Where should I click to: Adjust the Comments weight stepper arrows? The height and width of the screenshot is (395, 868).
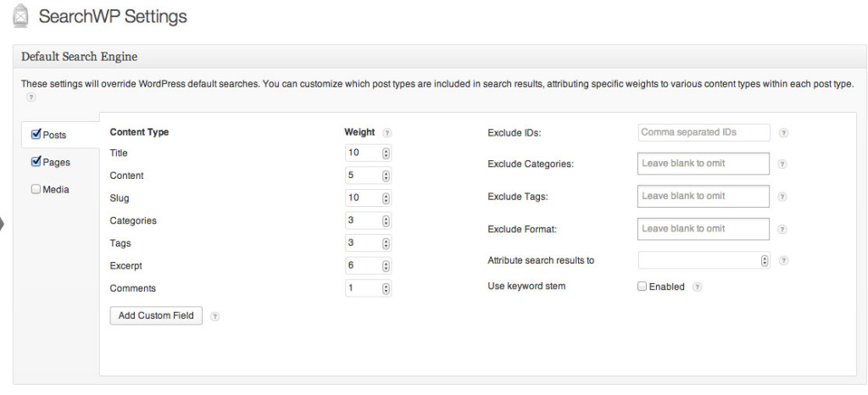click(386, 288)
